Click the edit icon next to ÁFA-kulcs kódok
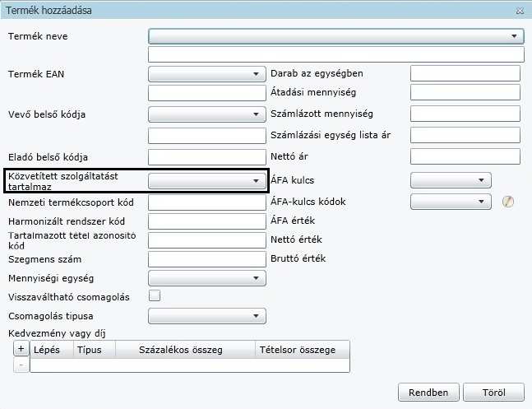The width and height of the screenshot is (532, 409). pos(508,202)
